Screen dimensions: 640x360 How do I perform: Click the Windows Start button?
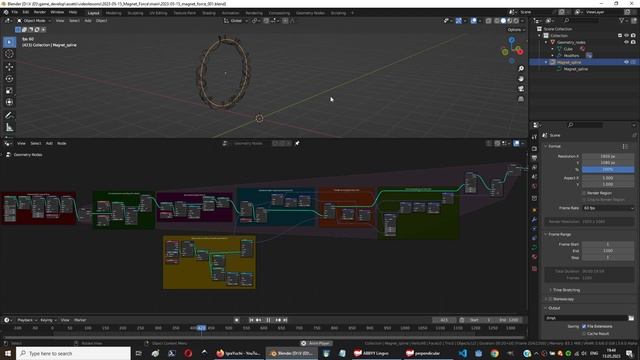coord(8,353)
